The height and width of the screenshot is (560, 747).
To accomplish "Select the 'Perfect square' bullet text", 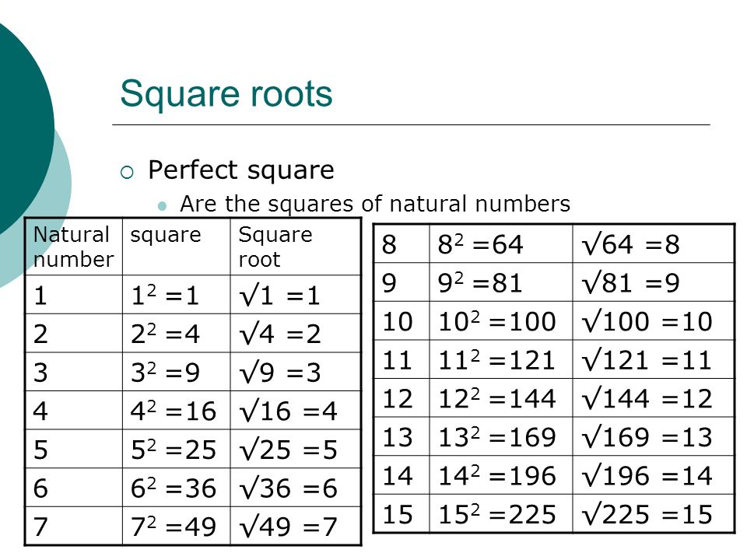I will [241, 170].
